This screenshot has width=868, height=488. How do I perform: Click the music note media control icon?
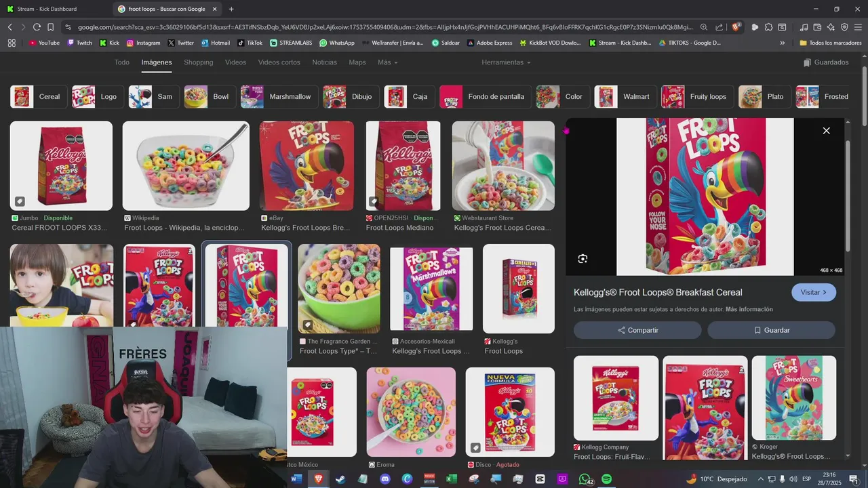[804, 27]
